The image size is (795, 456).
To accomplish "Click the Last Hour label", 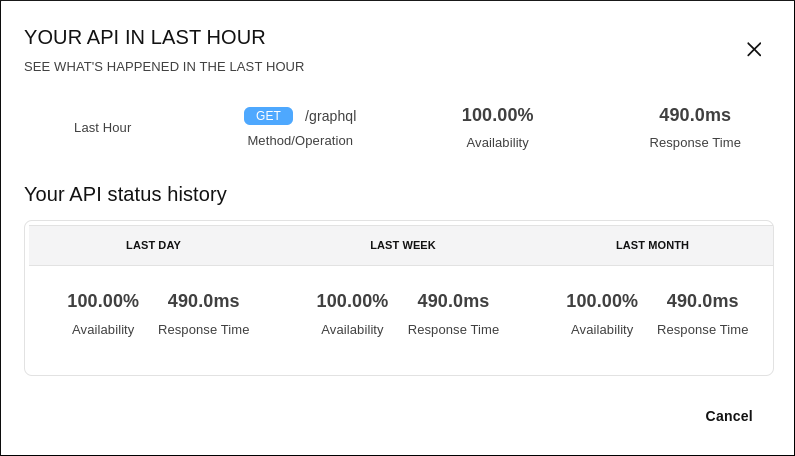I will 102,128.
